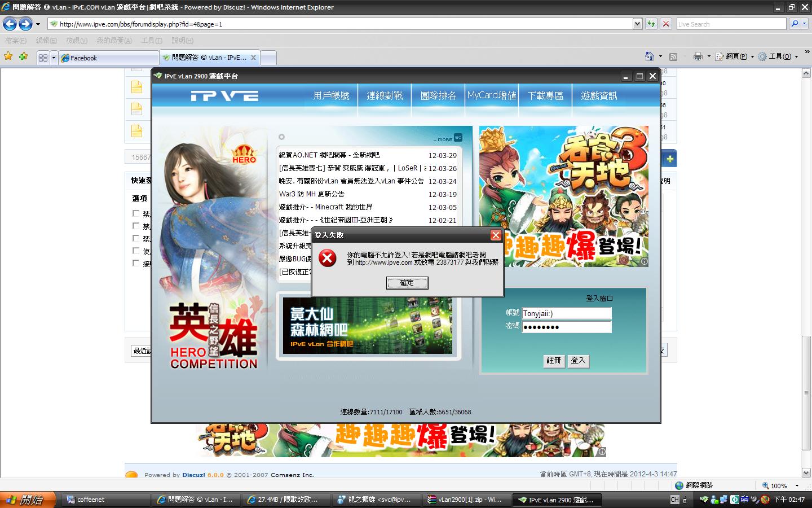This screenshot has height=508, width=812.
Task: Click the 註冊 register button
Action: [x=554, y=361]
